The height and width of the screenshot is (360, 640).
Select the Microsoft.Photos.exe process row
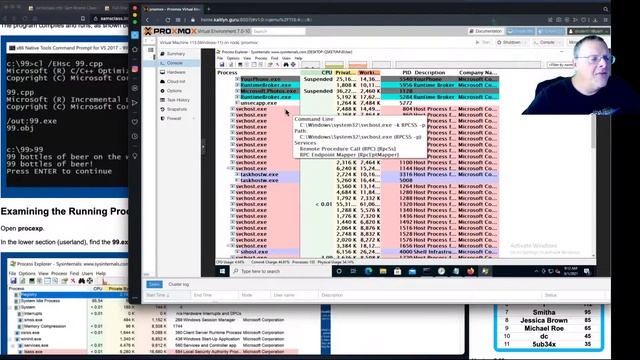point(358,91)
